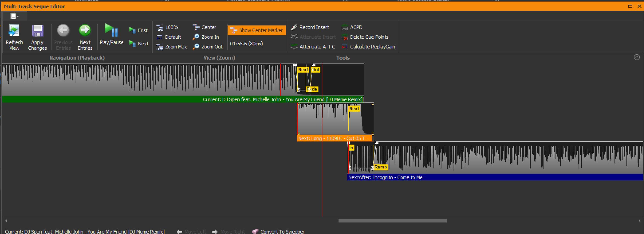
Task: Open the layout menu dropdown
Action: [14, 16]
